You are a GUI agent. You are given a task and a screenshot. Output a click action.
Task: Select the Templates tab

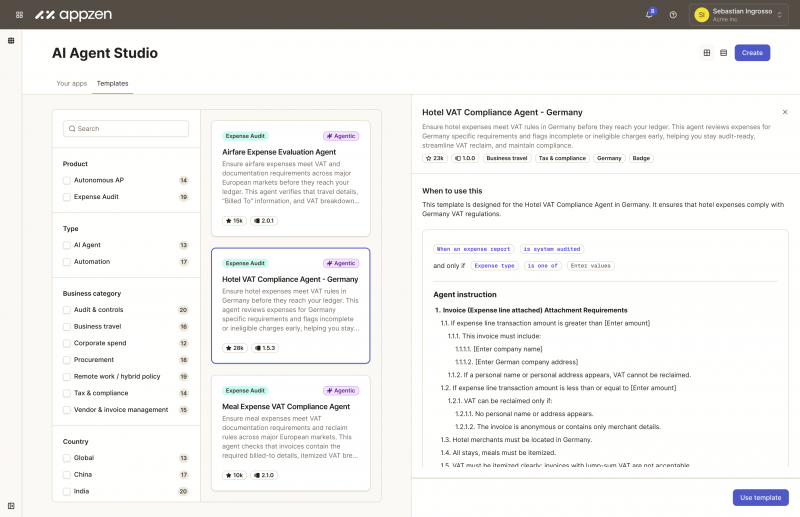(112, 83)
